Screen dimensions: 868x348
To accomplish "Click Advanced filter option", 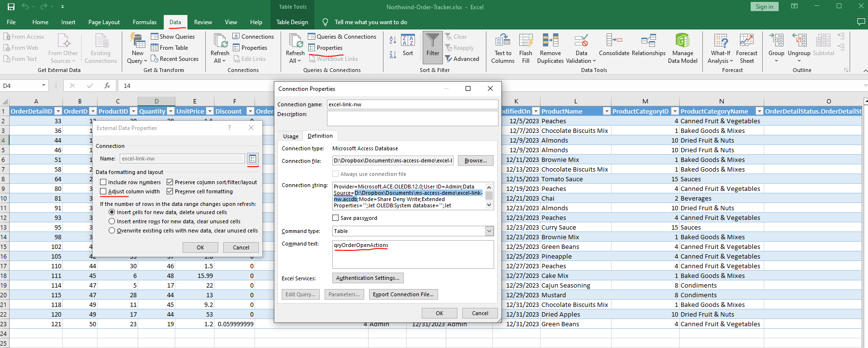I will pos(462,59).
